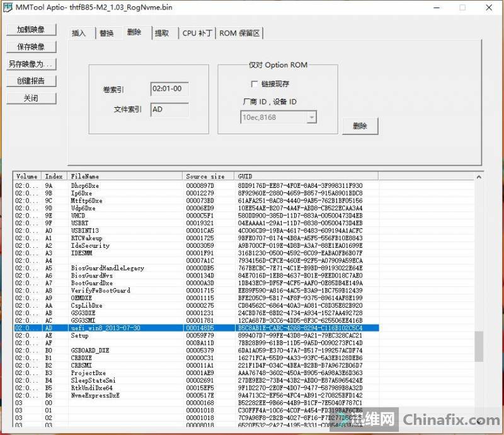Click the 加载映像 (Load Image) button
The height and width of the screenshot is (435, 504).
[31, 30]
